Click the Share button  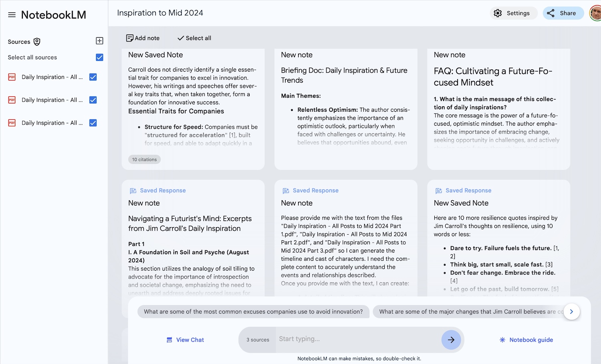click(563, 13)
